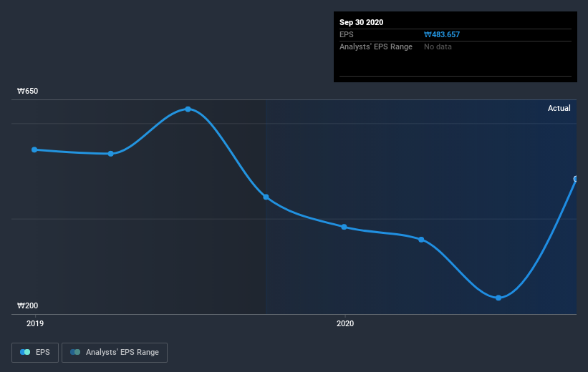Click the EPS legend color icon
This screenshot has height=372, width=588.
(x=25, y=352)
